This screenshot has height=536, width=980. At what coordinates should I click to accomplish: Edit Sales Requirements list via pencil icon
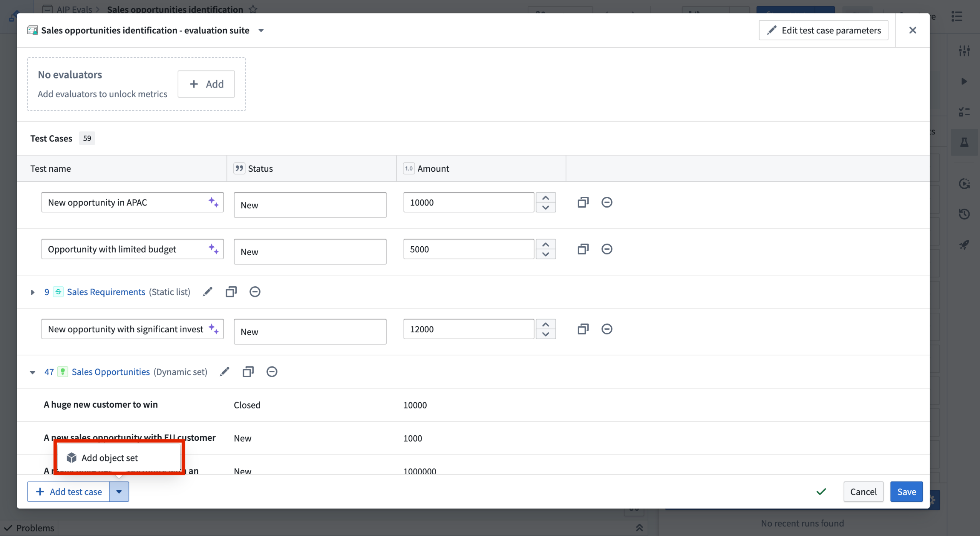point(208,292)
